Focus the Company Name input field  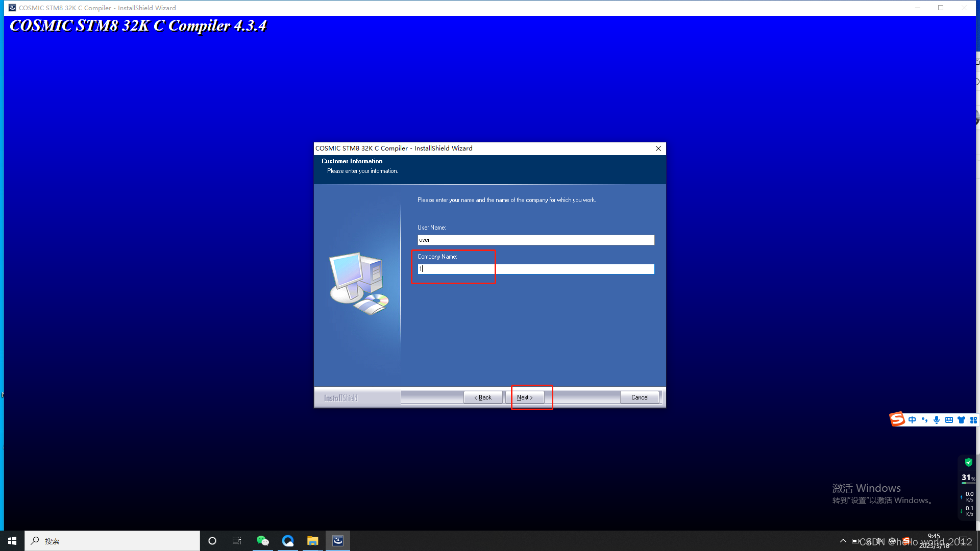coord(536,269)
